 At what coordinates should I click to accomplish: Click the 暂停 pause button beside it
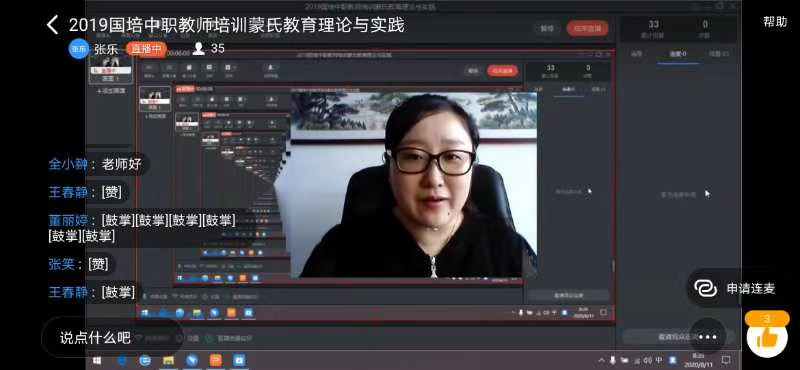tap(547, 29)
